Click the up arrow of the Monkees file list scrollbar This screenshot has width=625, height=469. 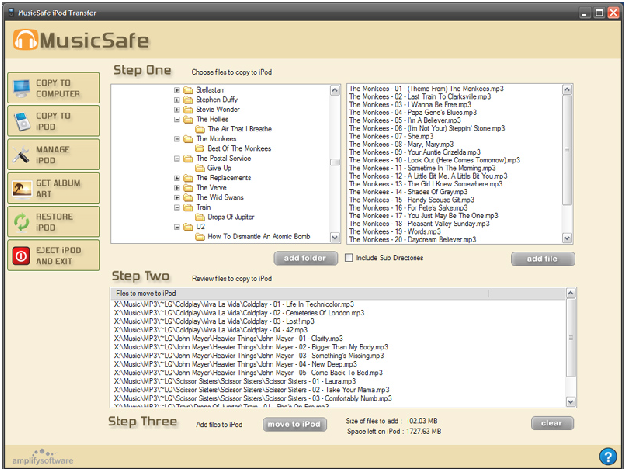coord(567,90)
